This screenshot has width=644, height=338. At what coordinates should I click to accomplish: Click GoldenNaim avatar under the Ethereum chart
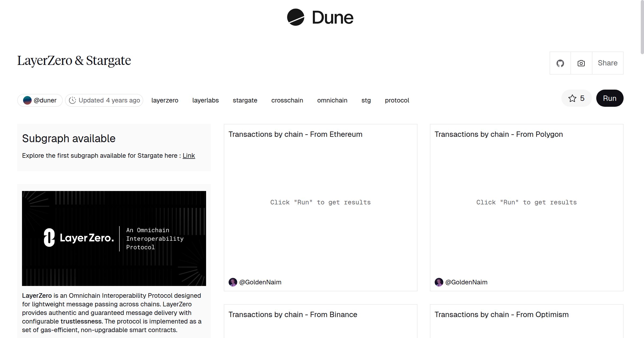[x=233, y=282]
